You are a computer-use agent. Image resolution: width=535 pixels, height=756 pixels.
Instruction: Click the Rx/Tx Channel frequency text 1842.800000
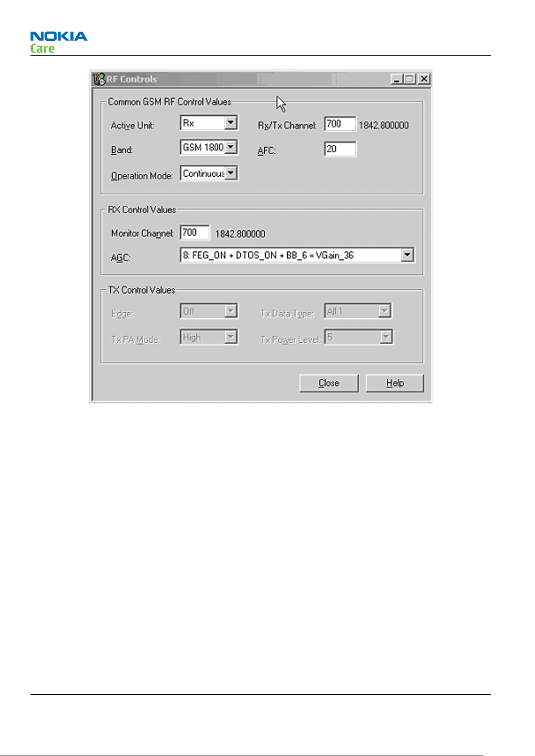tap(384, 126)
